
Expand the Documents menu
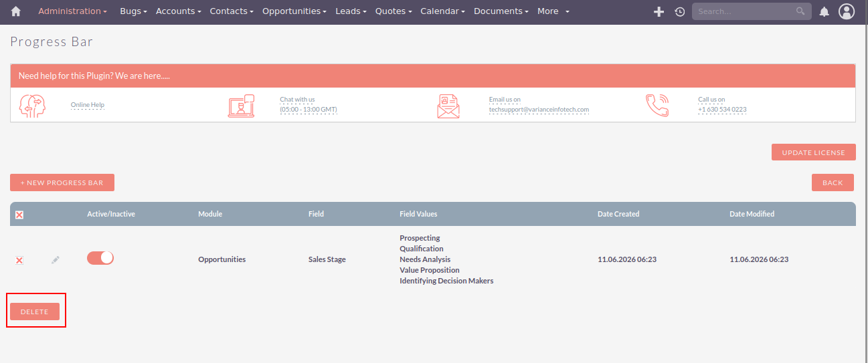click(501, 11)
